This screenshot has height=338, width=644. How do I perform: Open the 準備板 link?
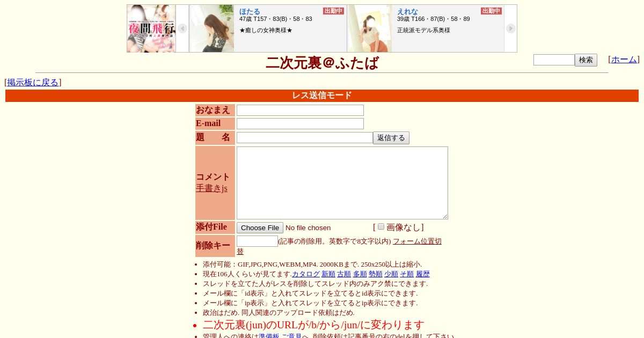pyautogui.click(x=269, y=336)
